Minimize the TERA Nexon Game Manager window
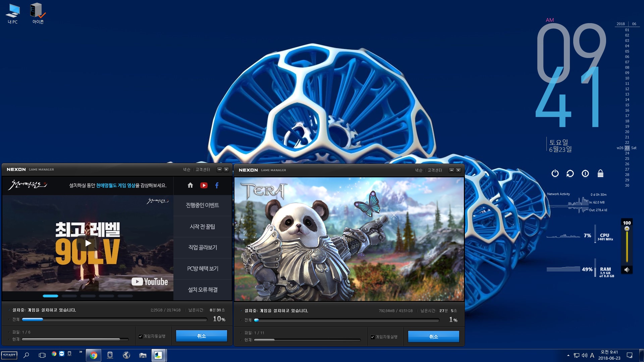Screen dimensions: 644x362 point(451,170)
